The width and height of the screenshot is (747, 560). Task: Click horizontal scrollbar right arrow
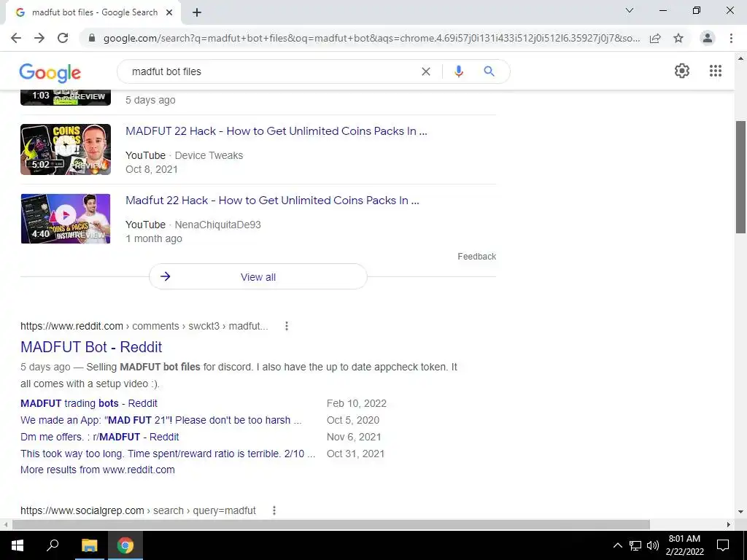pos(729,525)
